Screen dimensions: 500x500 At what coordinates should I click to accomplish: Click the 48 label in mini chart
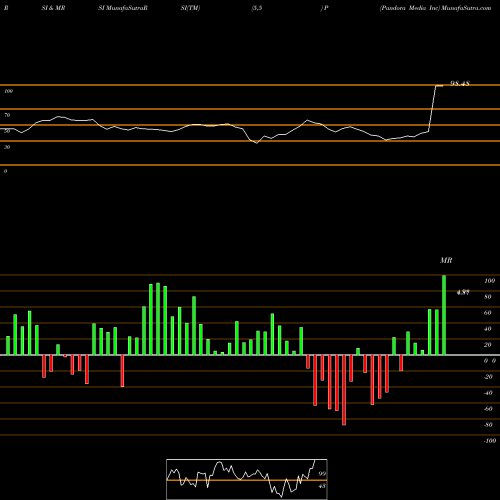tap(322, 486)
